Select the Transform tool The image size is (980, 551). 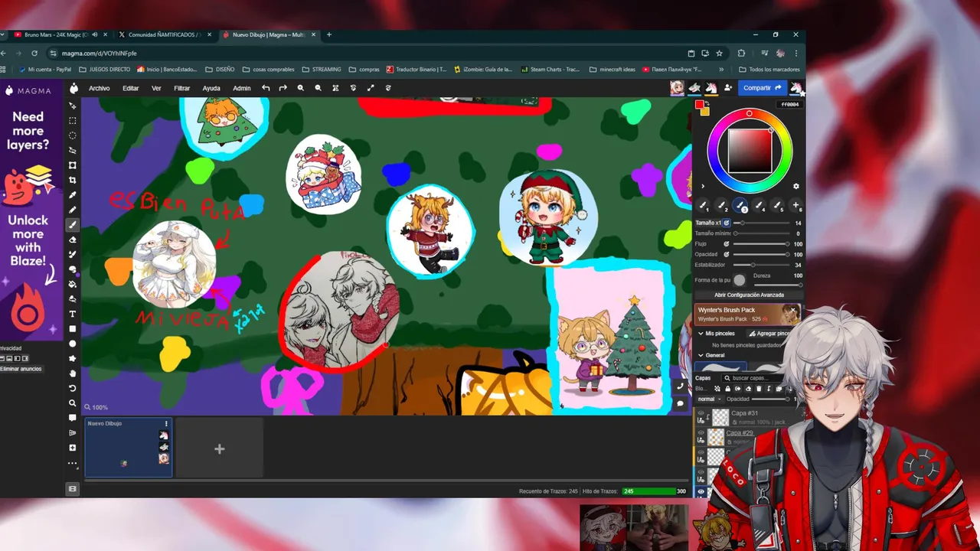click(x=73, y=165)
